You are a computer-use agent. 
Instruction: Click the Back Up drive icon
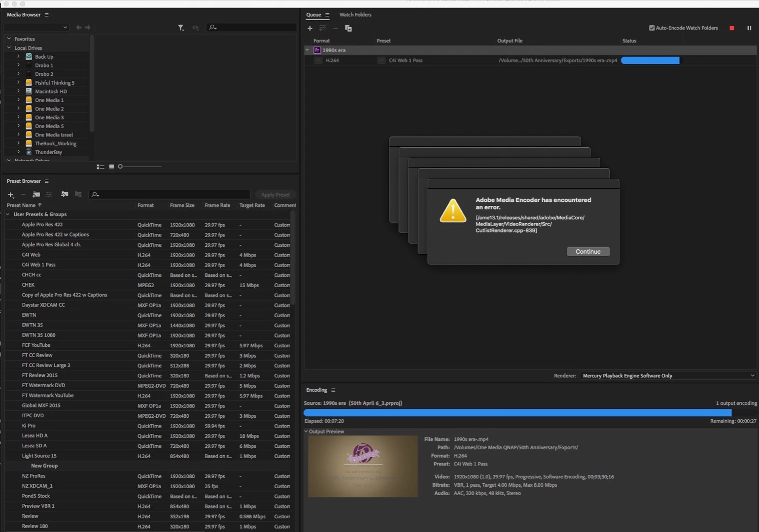(x=29, y=57)
